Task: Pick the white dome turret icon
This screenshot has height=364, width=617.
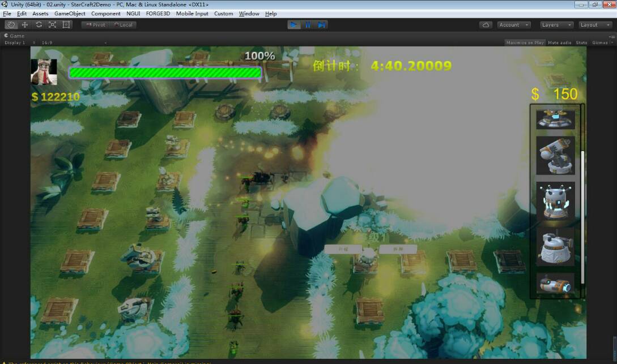Action: click(555, 246)
